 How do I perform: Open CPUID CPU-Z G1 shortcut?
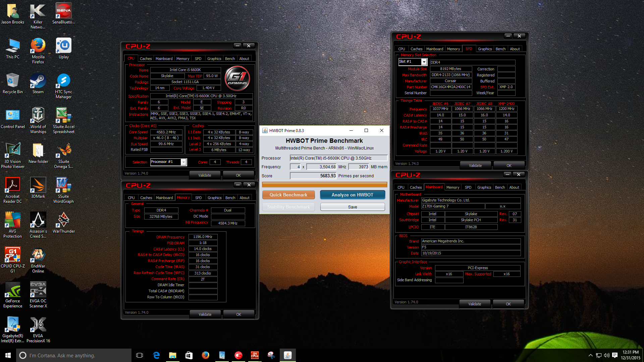[12, 260]
